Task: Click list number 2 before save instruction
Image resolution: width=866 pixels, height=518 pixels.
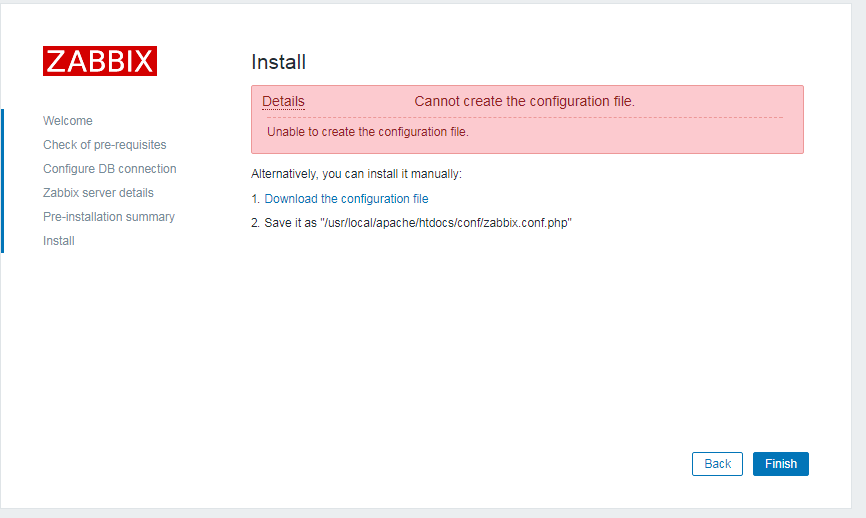Action: [x=255, y=223]
